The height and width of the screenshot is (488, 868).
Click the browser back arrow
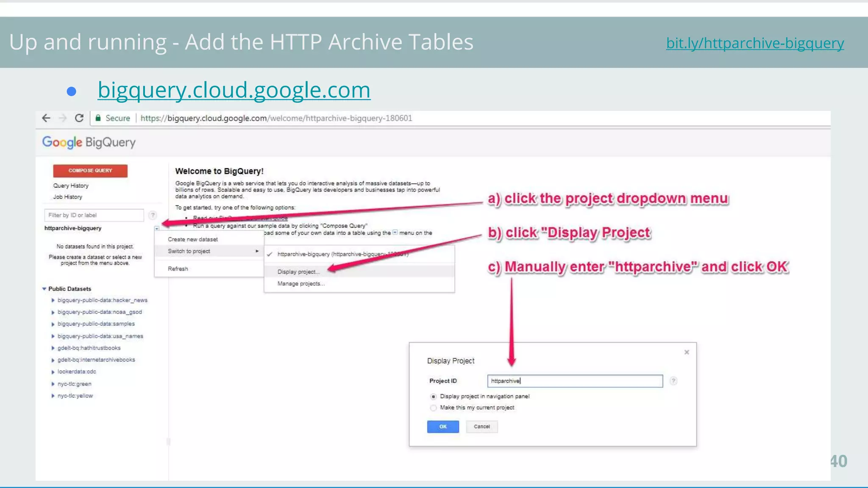click(x=46, y=118)
